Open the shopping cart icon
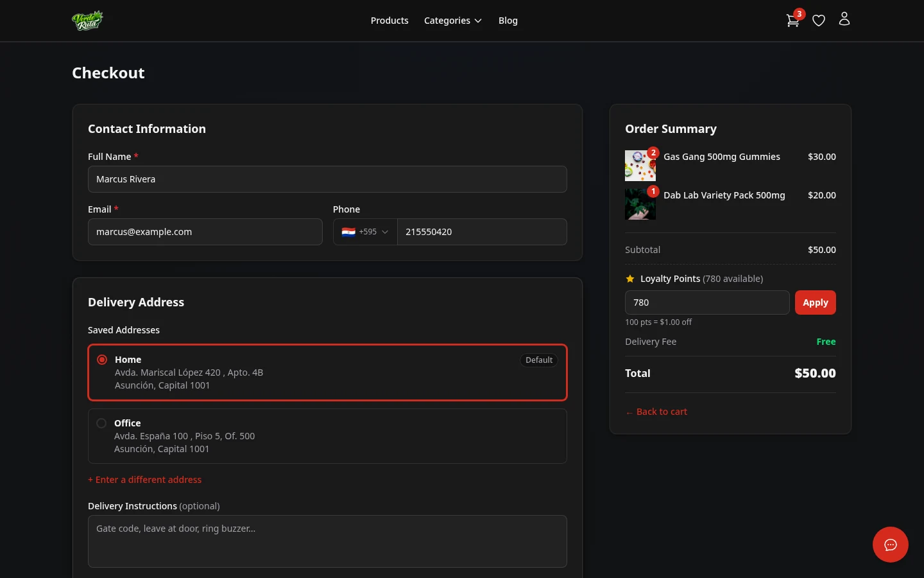The height and width of the screenshot is (578, 924). (793, 20)
